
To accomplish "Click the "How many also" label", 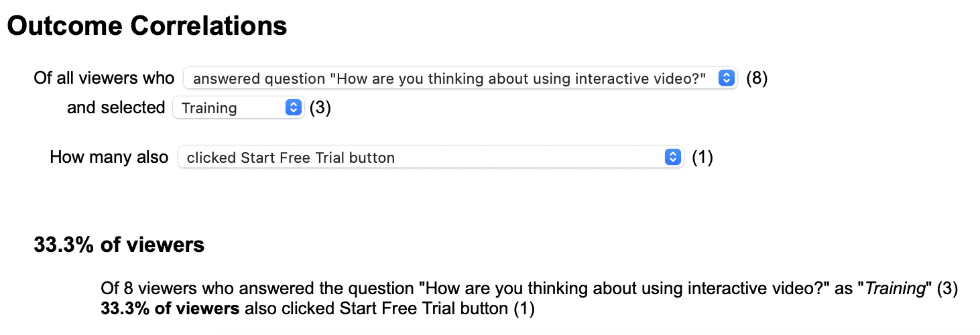I will 109,157.
